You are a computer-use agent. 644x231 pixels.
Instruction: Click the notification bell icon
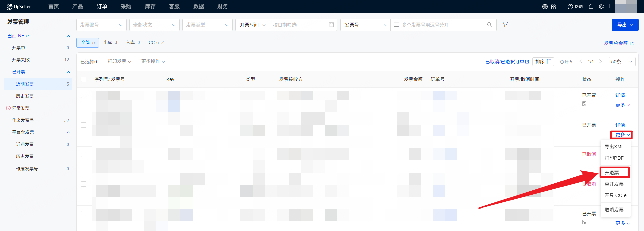(x=591, y=7)
